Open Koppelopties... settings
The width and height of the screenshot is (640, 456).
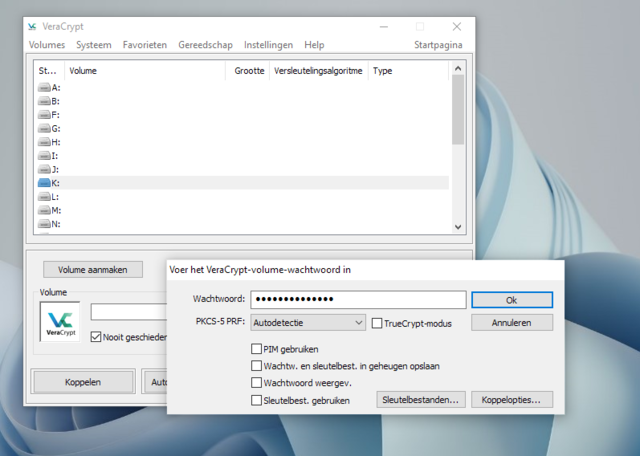(x=512, y=400)
